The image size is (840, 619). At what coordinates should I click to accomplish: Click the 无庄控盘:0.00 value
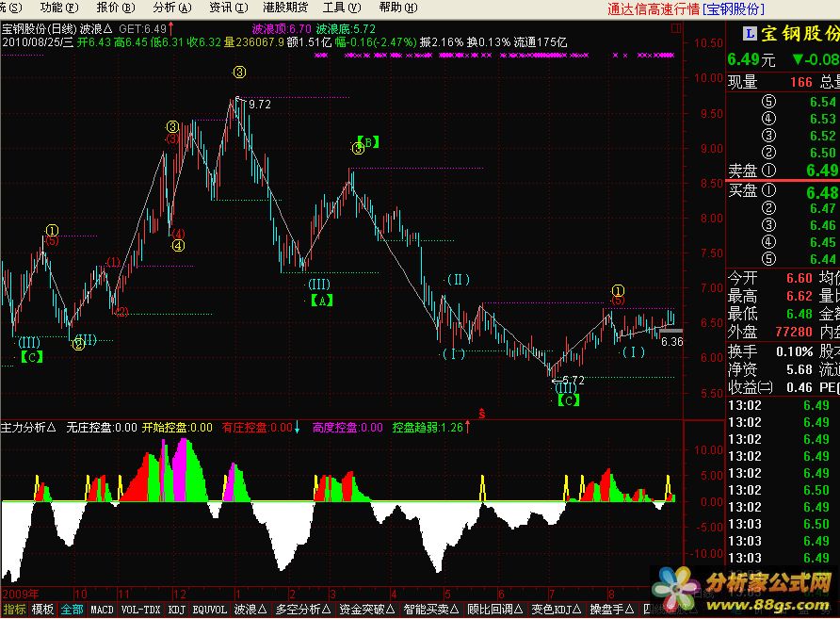pos(102,427)
